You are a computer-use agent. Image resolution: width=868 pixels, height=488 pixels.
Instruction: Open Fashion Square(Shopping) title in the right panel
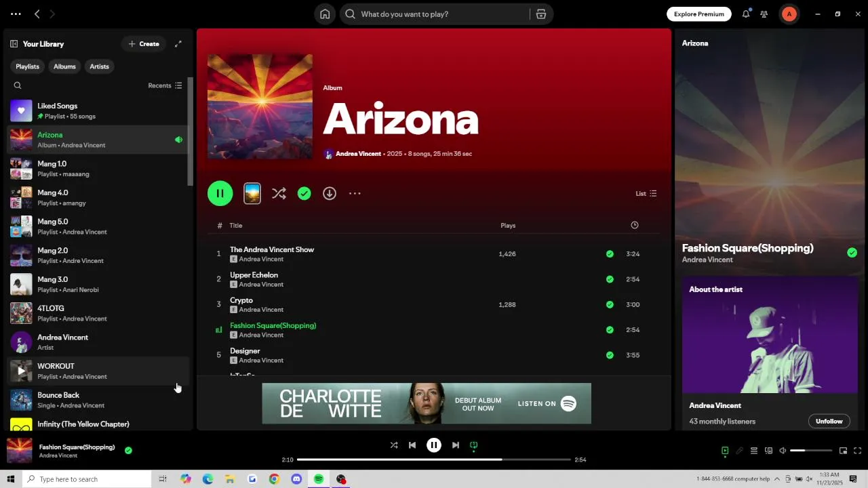coord(747,248)
